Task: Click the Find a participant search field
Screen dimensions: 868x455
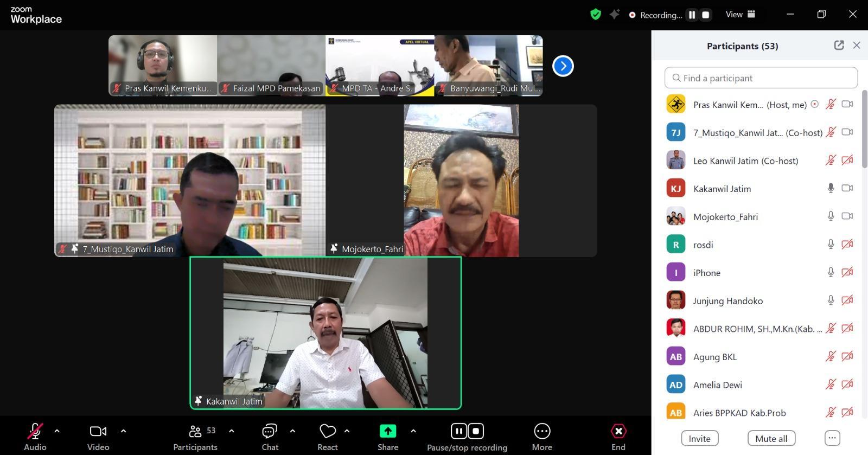Action: [761, 78]
